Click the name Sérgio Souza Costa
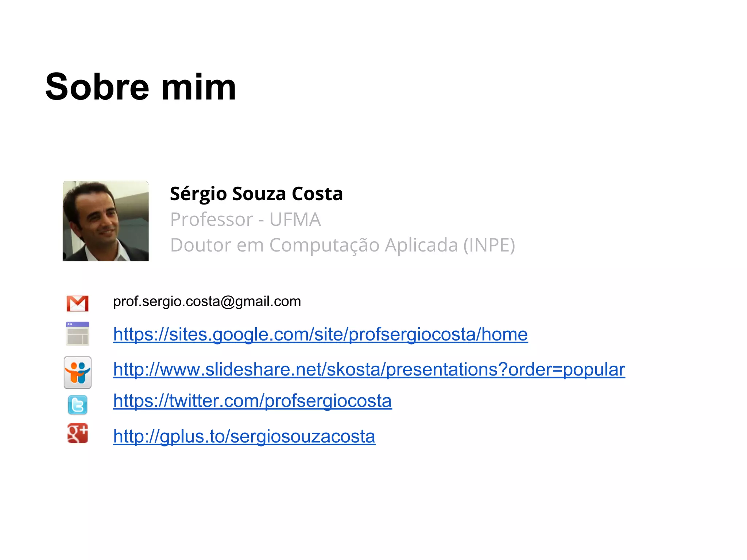Screen dimensions: 747x560 point(256,194)
